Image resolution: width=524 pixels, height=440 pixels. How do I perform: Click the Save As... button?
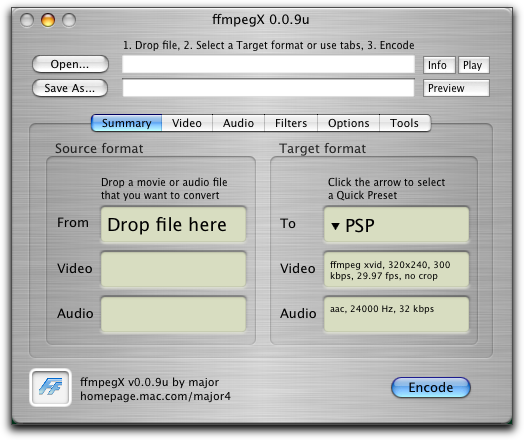pyautogui.click(x=70, y=88)
